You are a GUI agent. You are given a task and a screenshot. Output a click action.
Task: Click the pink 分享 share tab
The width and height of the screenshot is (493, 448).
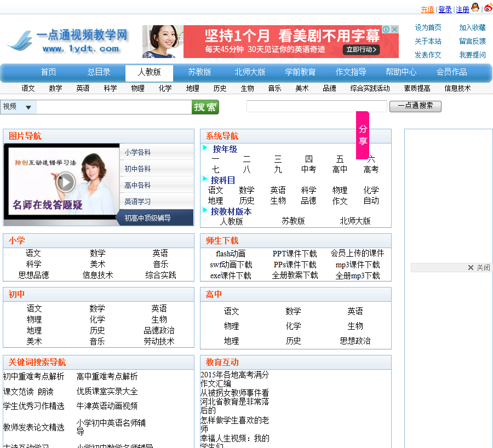click(363, 135)
